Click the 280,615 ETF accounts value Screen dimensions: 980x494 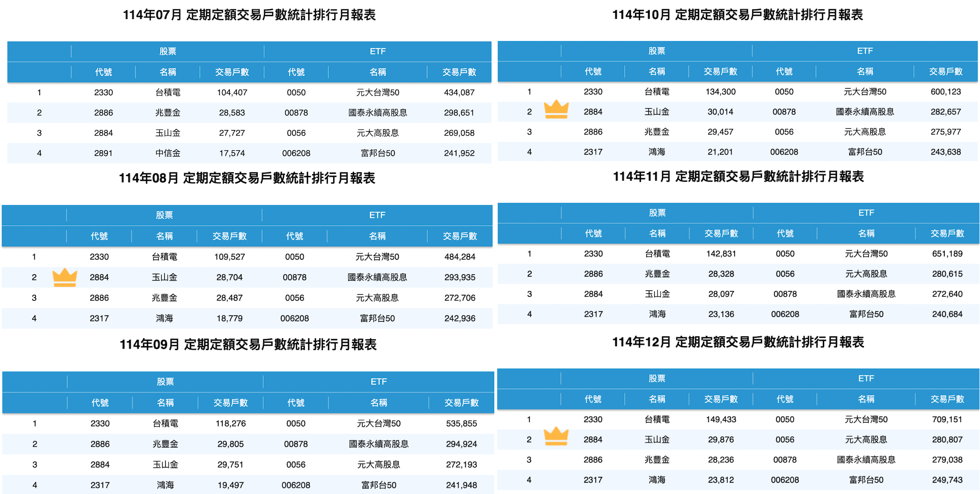(947, 274)
